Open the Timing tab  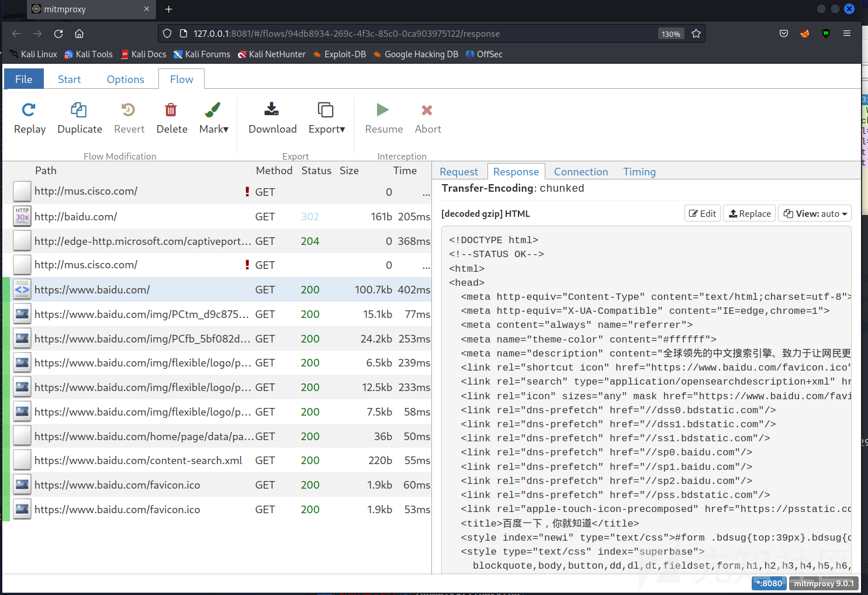pos(639,172)
